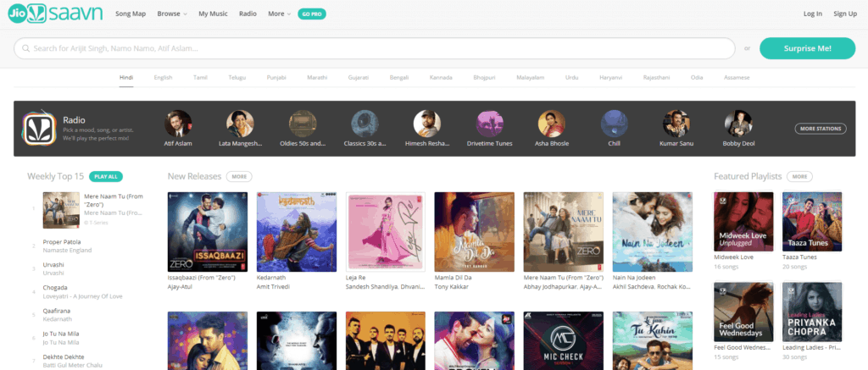Play Oldies 50s radio station
The width and height of the screenshot is (868, 370).
point(303,124)
